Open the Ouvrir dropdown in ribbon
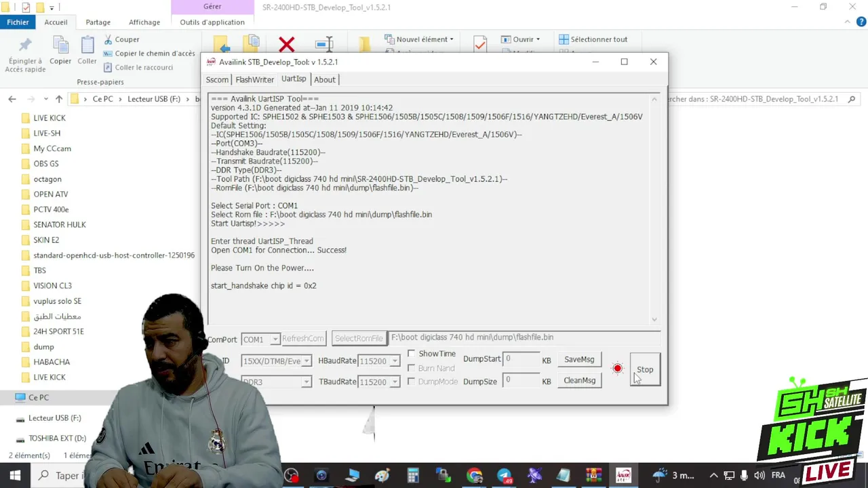Viewport: 868px width, 488px height. coord(521,39)
